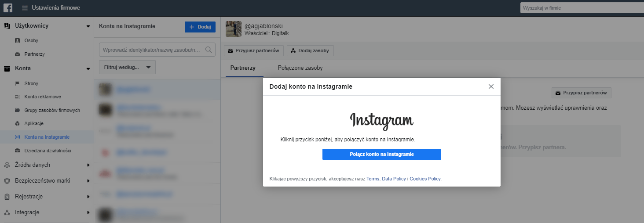Open the Terms link
Image resolution: width=644 pixels, height=223 pixels.
coord(373,179)
